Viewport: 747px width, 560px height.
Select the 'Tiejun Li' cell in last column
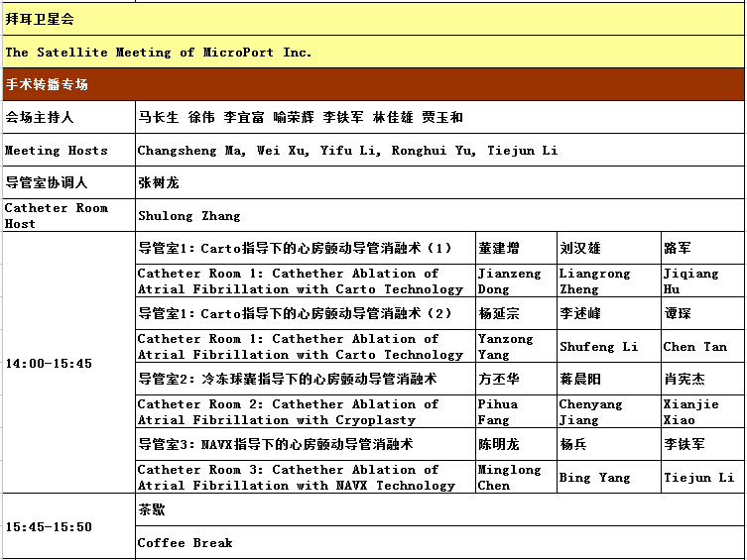pyautogui.click(x=702, y=477)
